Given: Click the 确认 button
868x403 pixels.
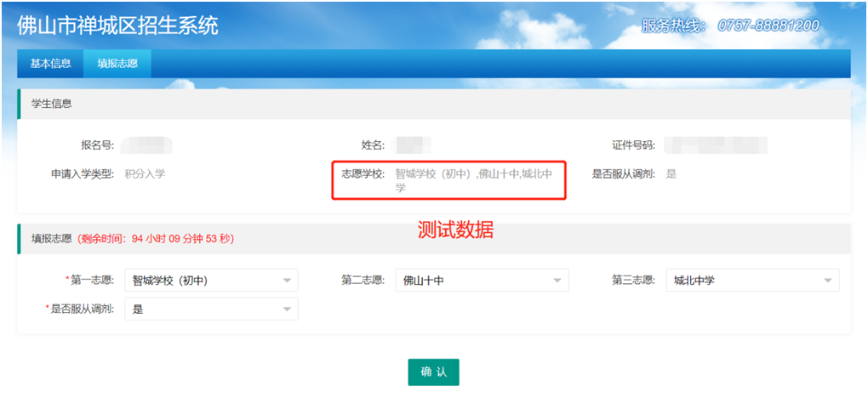Looking at the screenshot, I should point(433,372).
